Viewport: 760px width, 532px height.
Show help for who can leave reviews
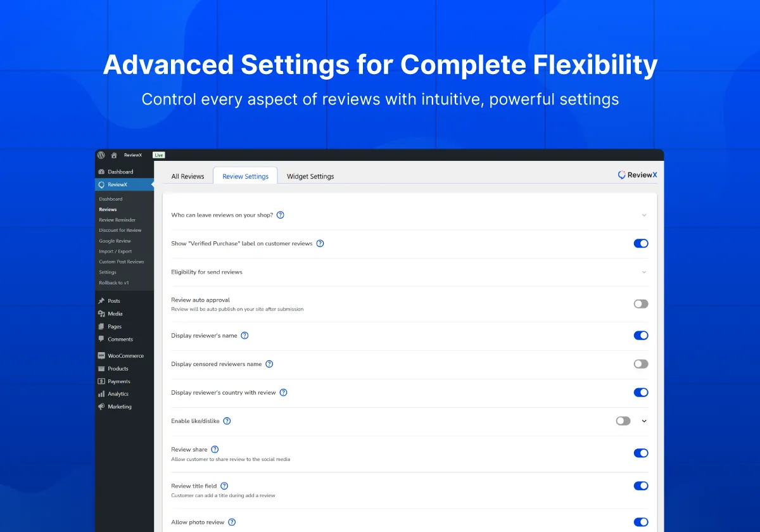[281, 215]
